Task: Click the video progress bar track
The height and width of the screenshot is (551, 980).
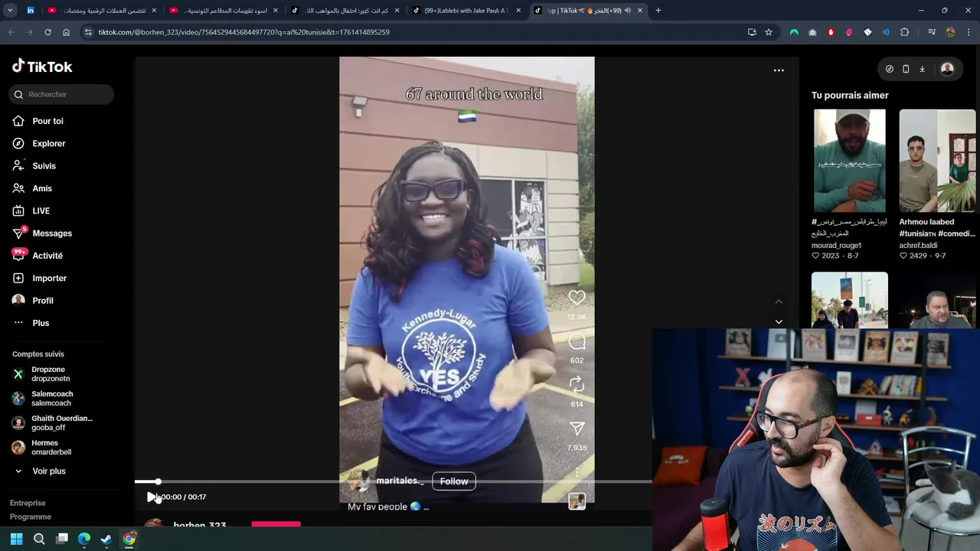Action: (x=393, y=482)
